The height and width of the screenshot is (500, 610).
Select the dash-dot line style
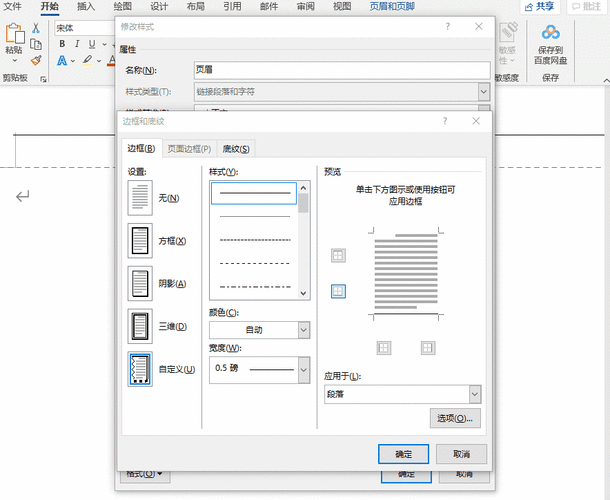255,287
